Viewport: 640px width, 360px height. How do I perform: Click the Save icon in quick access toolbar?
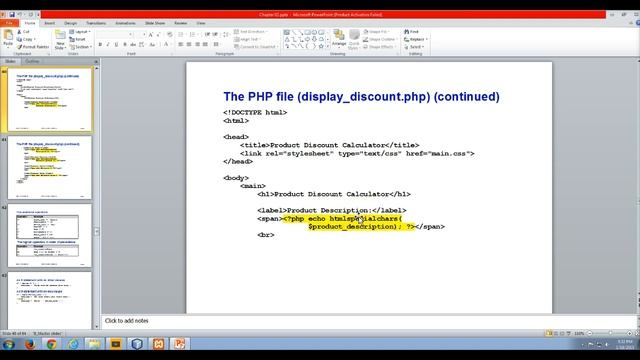point(12,15)
